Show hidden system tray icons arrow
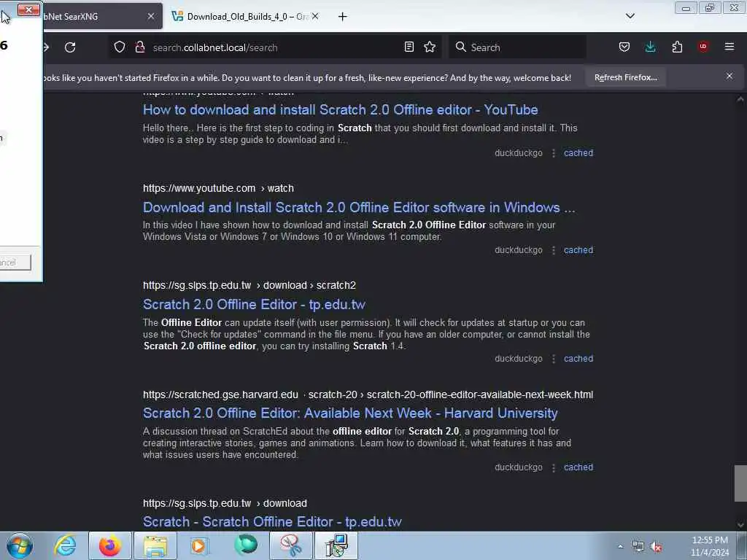 [x=620, y=547]
